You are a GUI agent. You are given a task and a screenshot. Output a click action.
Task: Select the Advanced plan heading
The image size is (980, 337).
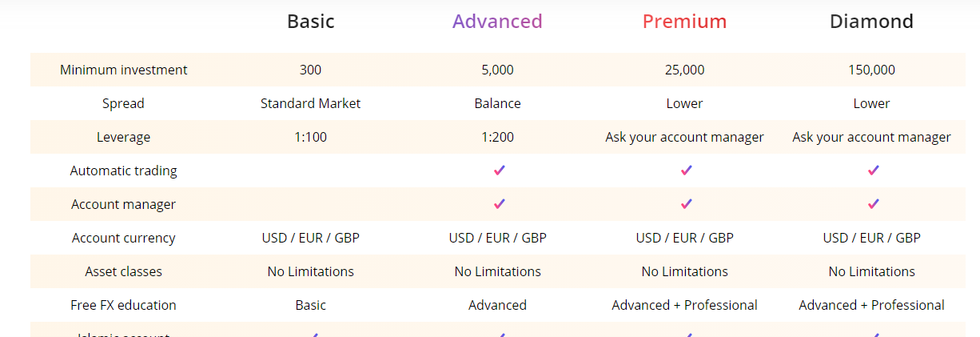click(x=497, y=21)
